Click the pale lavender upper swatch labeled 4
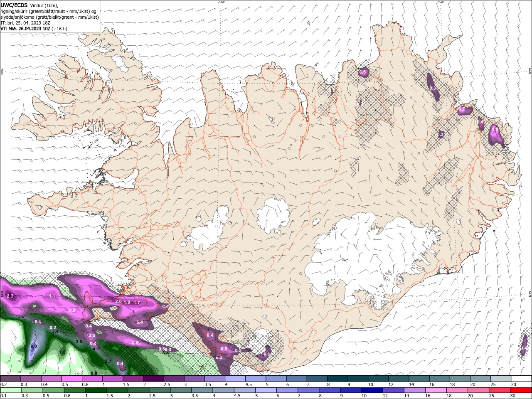 click(235, 379)
